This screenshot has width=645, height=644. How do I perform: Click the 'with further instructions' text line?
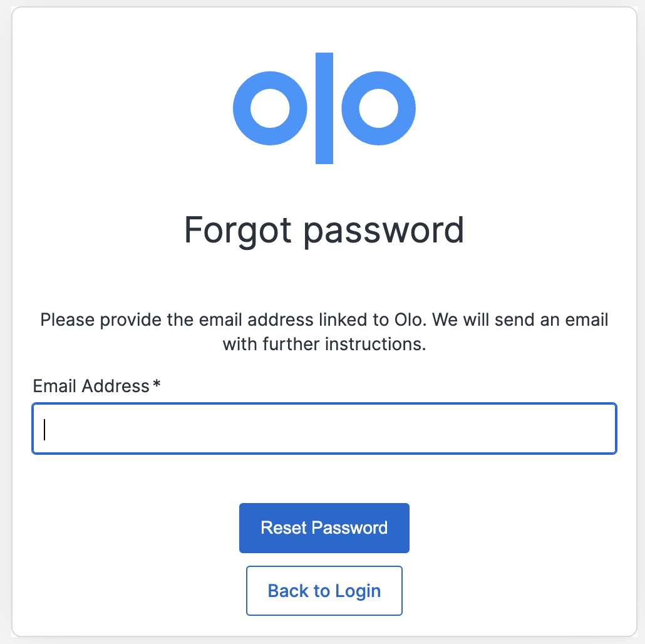click(324, 344)
